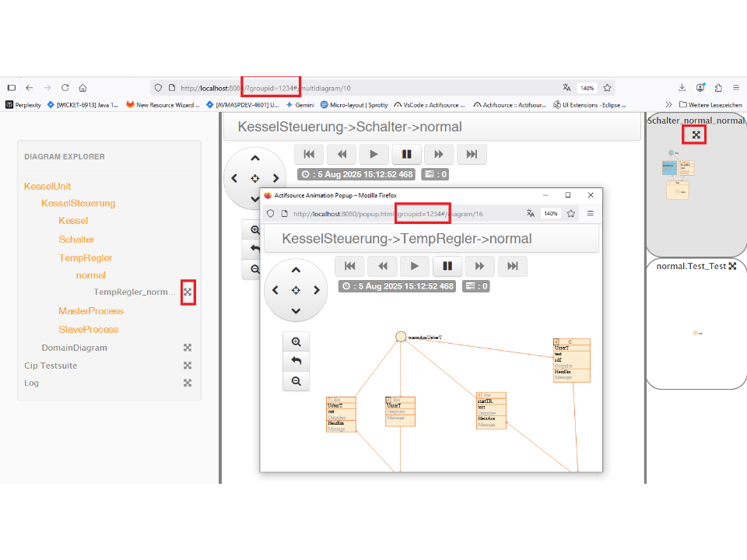Open DomainDiagram in a popup via its expand icon

188,348
